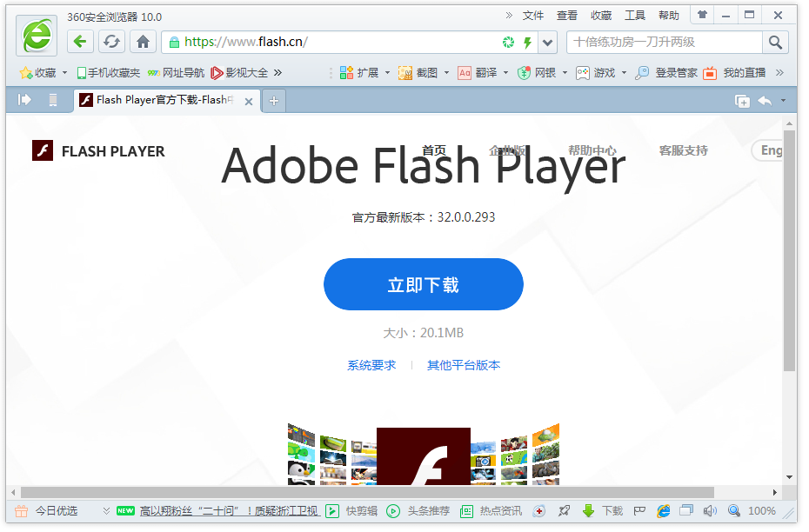This screenshot has height=532, width=809.
Task: Click the 立即下载 download button
Action: [x=423, y=283]
